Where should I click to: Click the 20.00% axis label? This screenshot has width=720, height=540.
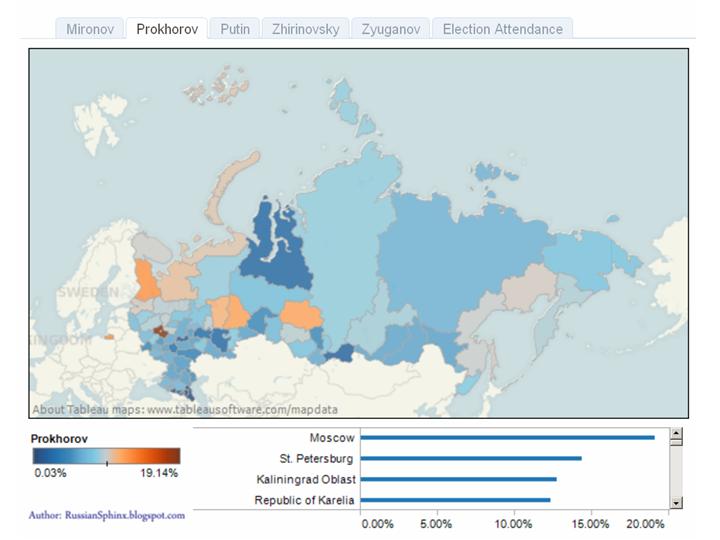645,524
